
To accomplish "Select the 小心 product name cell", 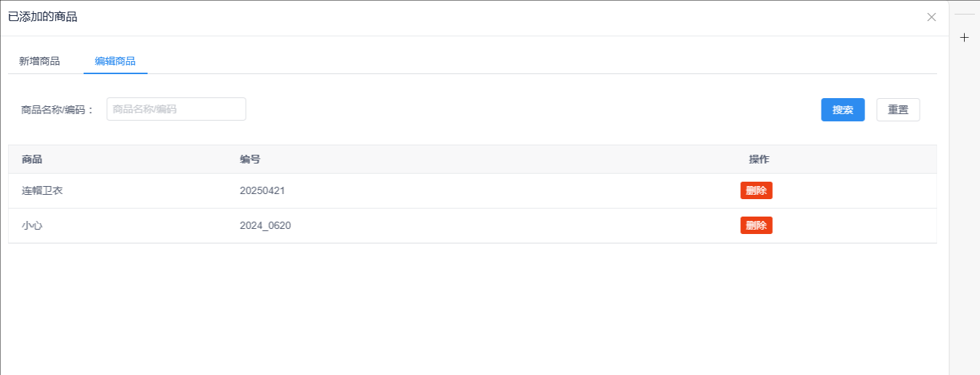I will 33,225.
